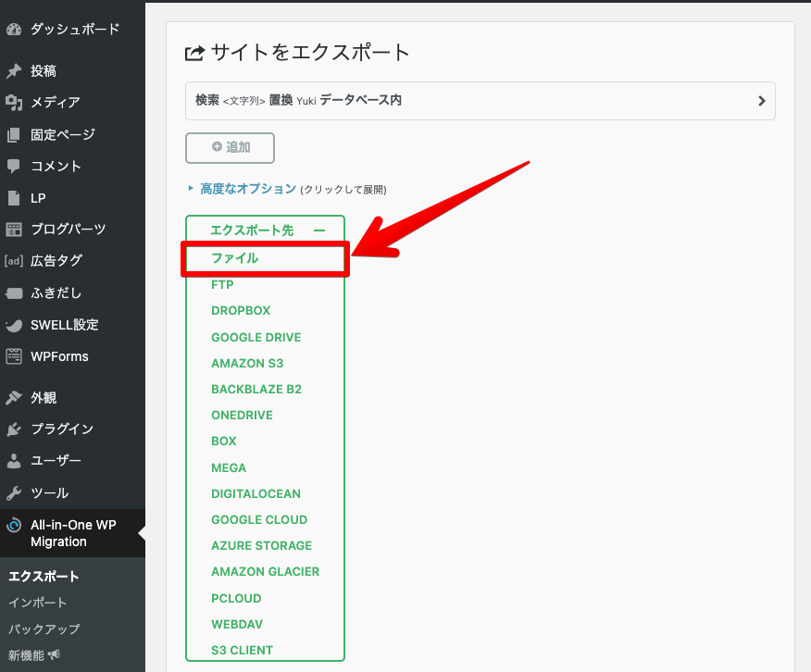Image resolution: width=811 pixels, height=672 pixels.
Task: Click the pages icon beside 固定ページ
Action: click(14, 135)
